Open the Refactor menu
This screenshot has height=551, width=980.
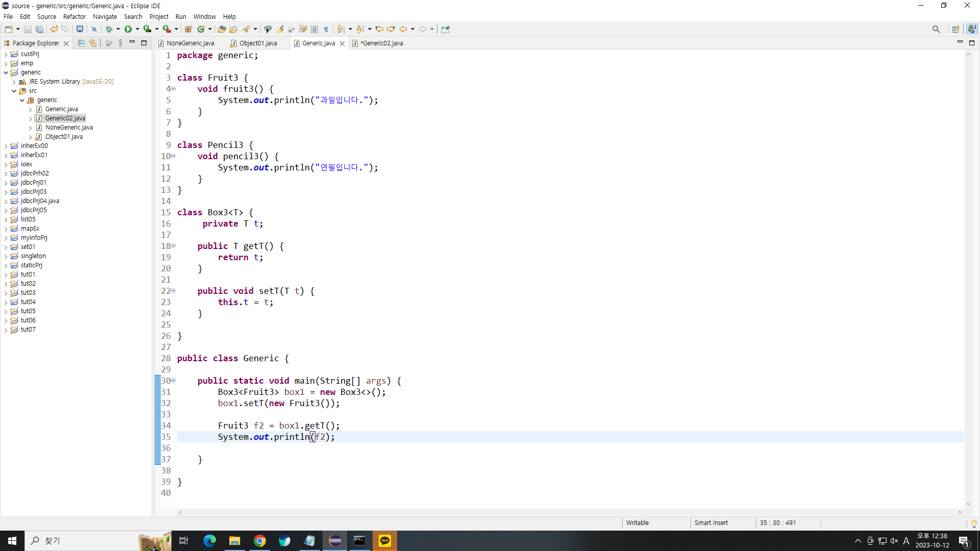click(x=74, y=16)
